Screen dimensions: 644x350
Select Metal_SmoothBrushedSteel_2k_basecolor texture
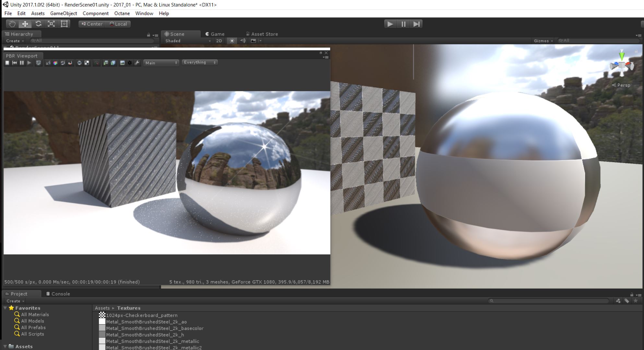pos(155,328)
